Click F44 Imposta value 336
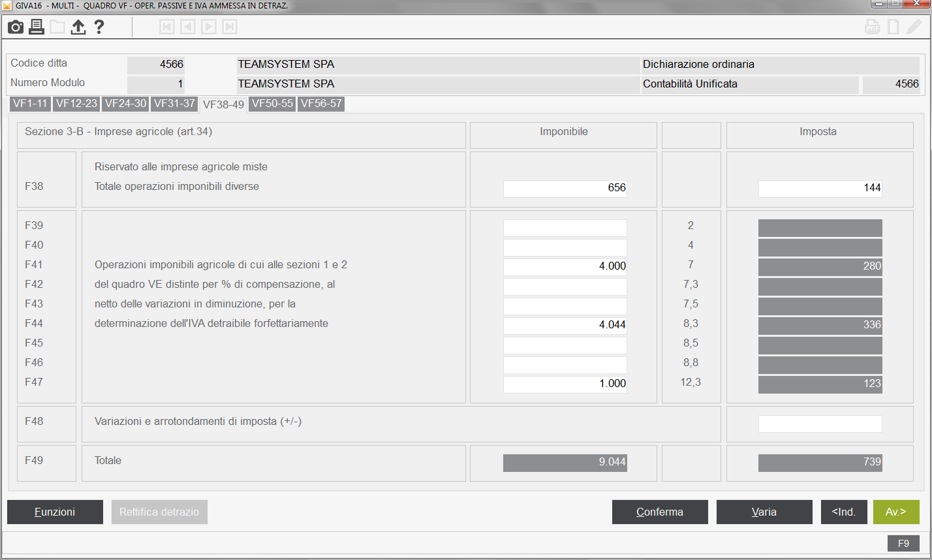The image size is (932, 560). (x=820, y=326)
